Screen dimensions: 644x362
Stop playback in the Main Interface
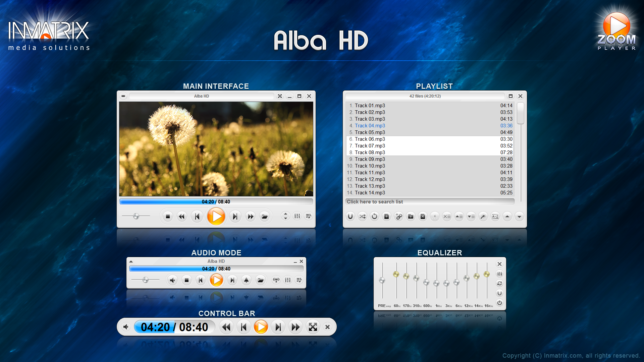(x=168, y=217)
